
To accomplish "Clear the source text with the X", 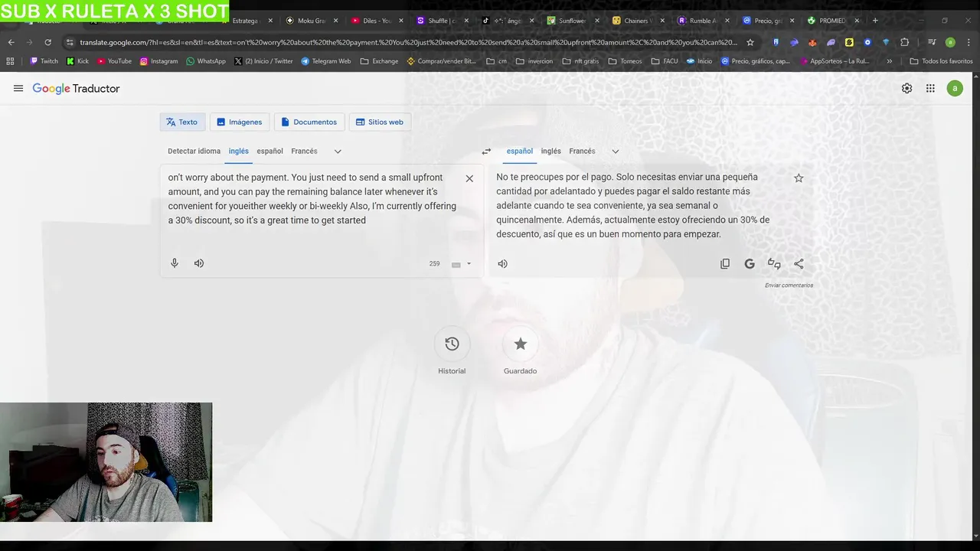I will click(x=469, y=178).
